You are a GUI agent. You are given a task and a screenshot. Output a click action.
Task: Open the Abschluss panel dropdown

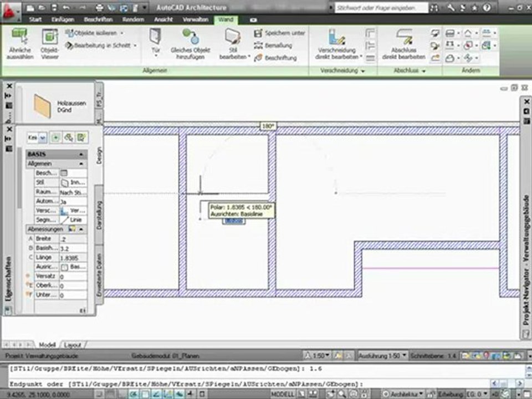[x=424, y=71]
